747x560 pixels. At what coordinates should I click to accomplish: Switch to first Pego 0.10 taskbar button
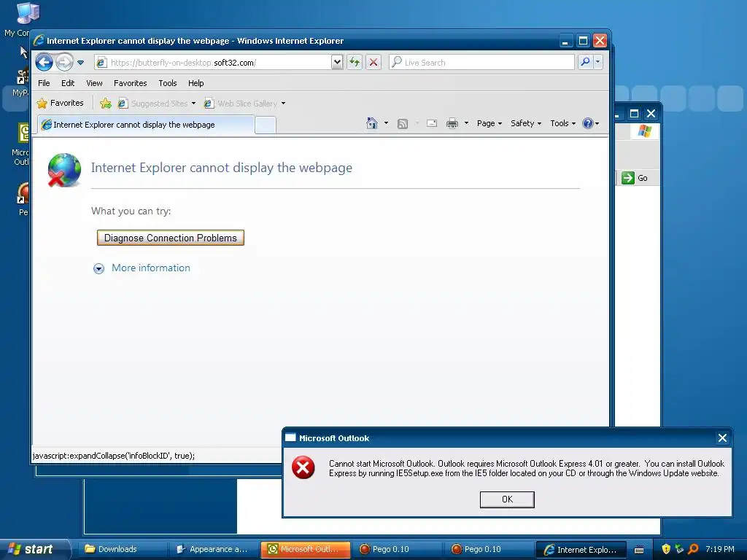pos(397,550)
